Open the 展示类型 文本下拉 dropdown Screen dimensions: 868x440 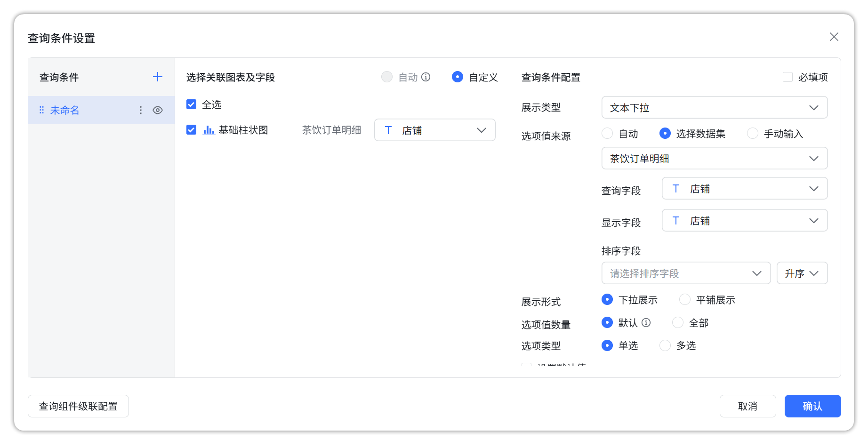pyautogui.click(x=715, y=107)
